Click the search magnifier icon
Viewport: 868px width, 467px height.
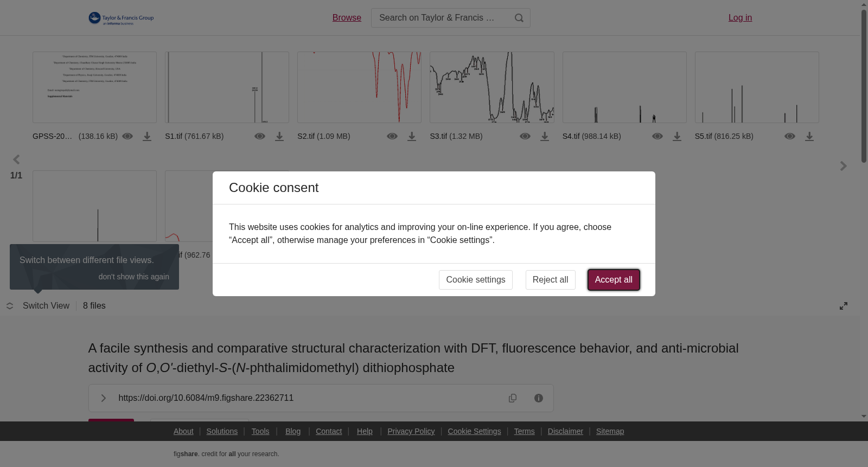pos(519,18)
